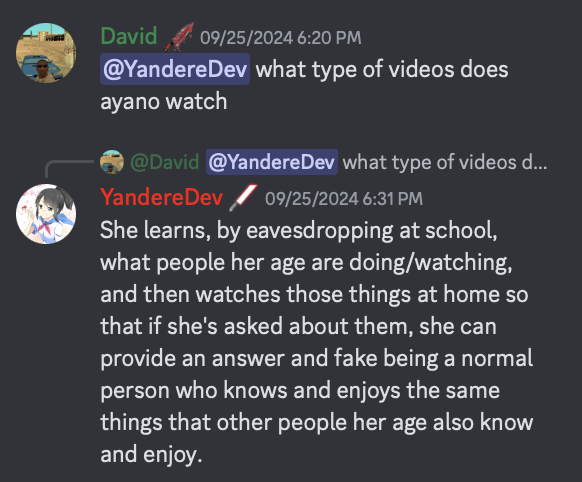Image resolution: width=582 pixels, height=482 pixels.
Task: Click the @YandereDev mention in reply preview
Action: pos(272,162)
